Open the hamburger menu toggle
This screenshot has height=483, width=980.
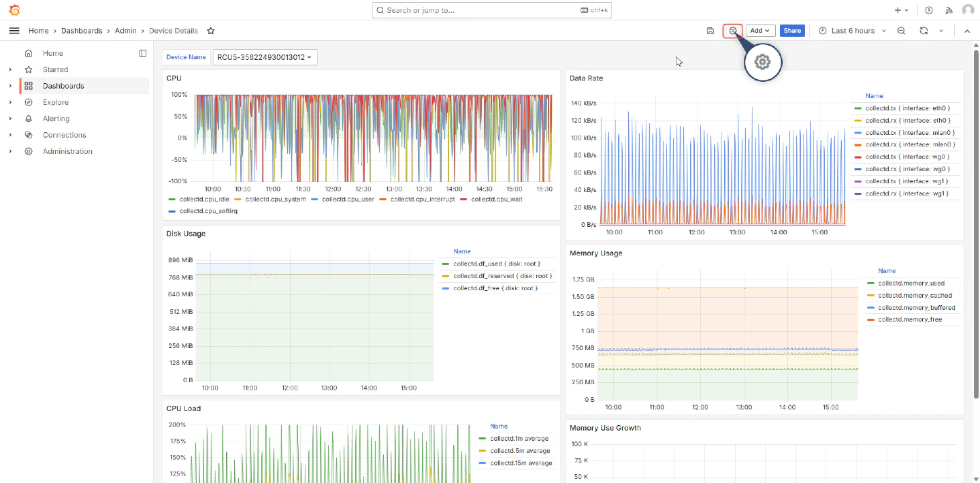(14, 31)
